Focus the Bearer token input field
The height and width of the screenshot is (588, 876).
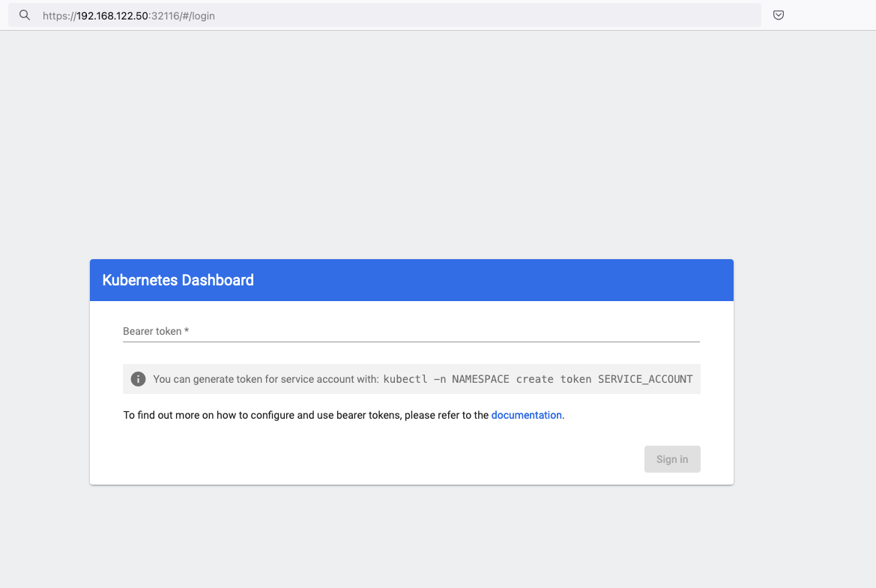[x=411, y=331]
